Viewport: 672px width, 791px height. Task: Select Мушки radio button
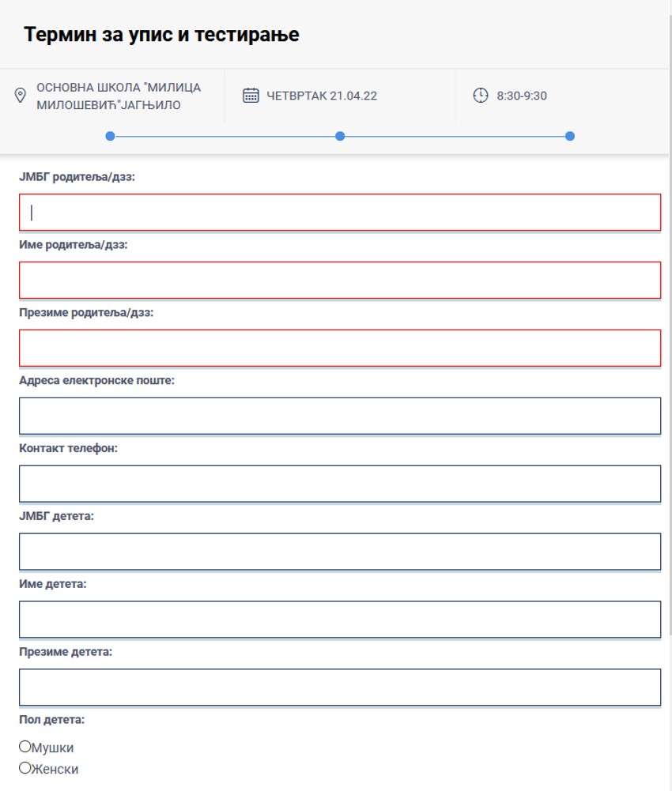[x=25, y=747]
